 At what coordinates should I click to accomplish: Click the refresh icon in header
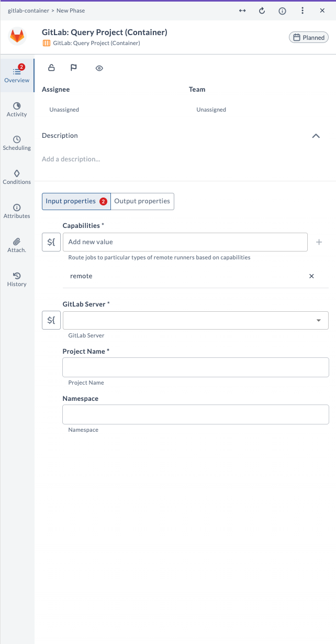262,10
